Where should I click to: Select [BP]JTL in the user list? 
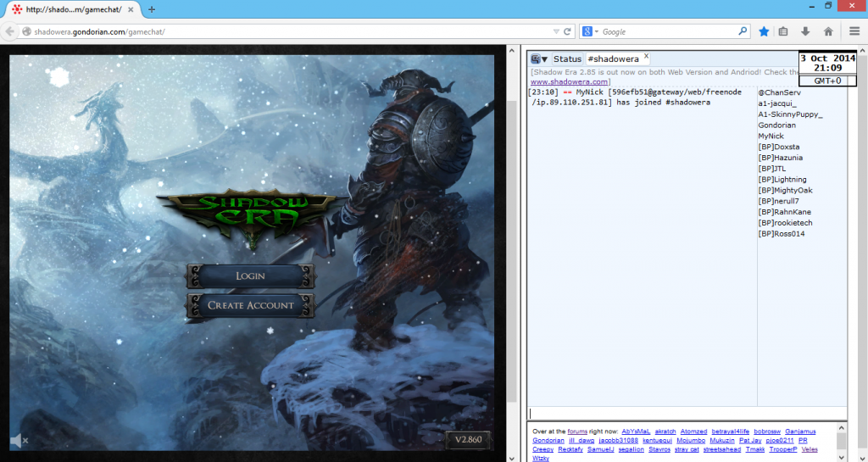coord(772,169)
